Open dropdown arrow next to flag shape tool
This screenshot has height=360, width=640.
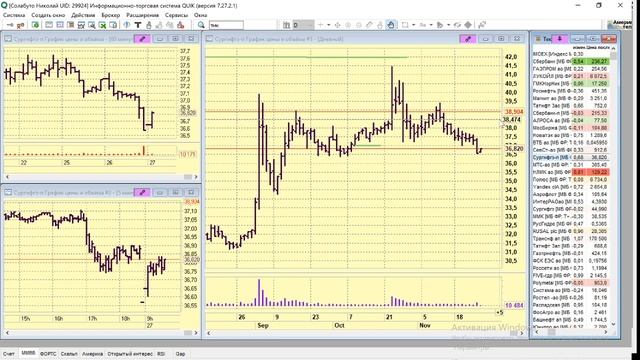click(x=449, y=25)
